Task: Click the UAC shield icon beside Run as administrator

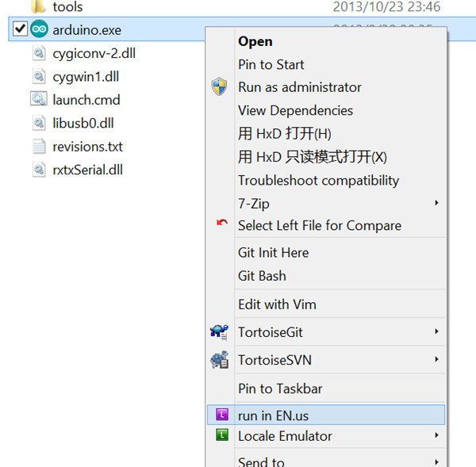Action: [220, 87]
